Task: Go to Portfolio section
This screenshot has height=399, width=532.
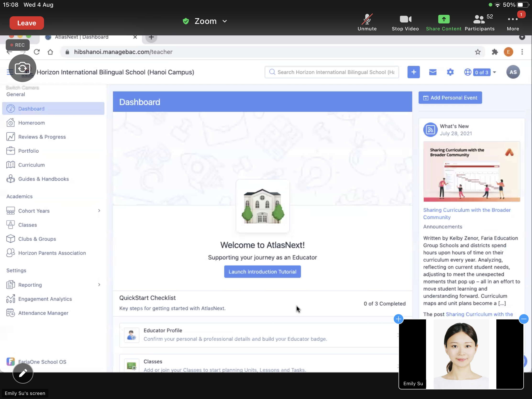Action: pos(53,151)
